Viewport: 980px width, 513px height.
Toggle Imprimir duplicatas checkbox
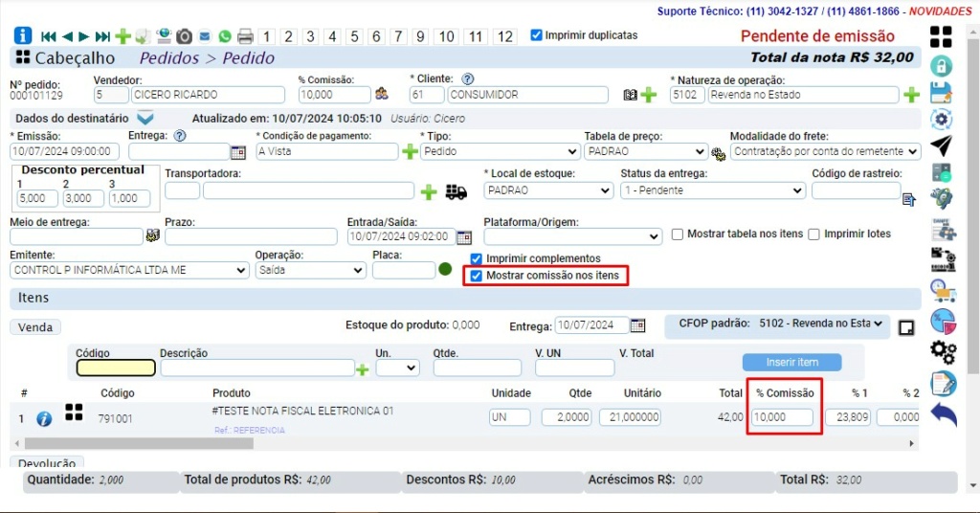point(536,35)
